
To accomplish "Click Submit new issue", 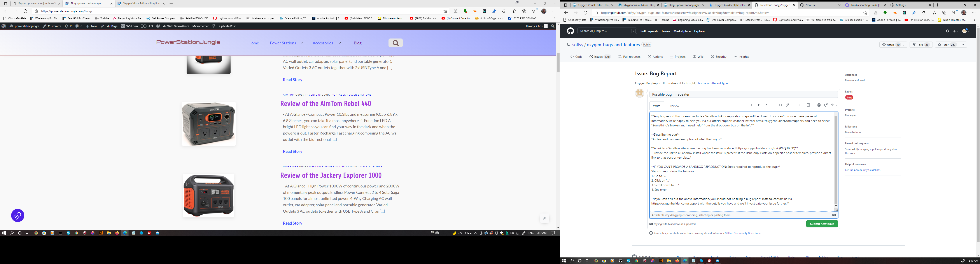I will point(822,224).
